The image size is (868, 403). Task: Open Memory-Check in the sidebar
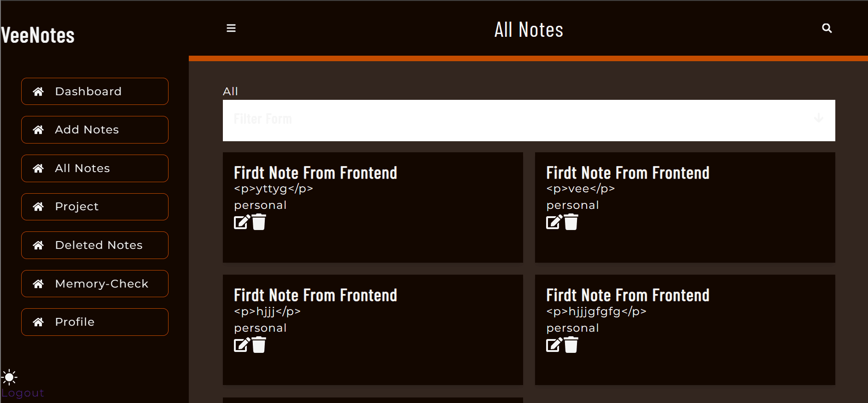pos(95,284)
